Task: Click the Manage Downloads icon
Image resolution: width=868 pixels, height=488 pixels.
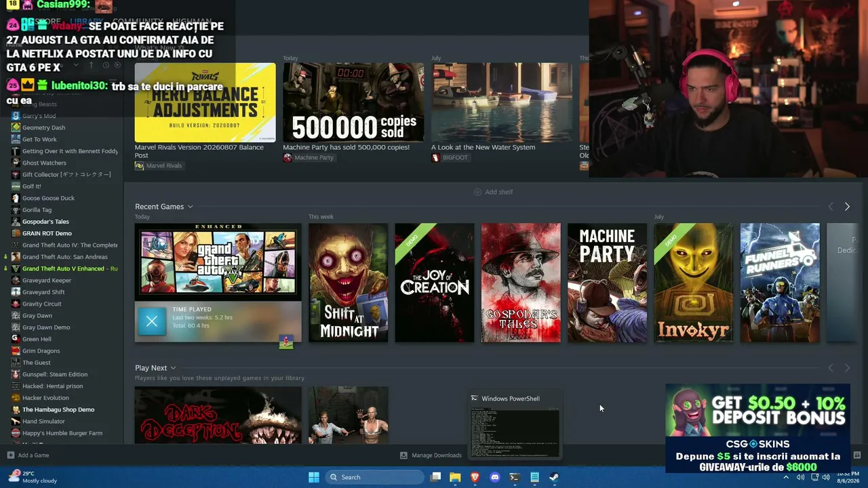Action: tap(403, 455)
